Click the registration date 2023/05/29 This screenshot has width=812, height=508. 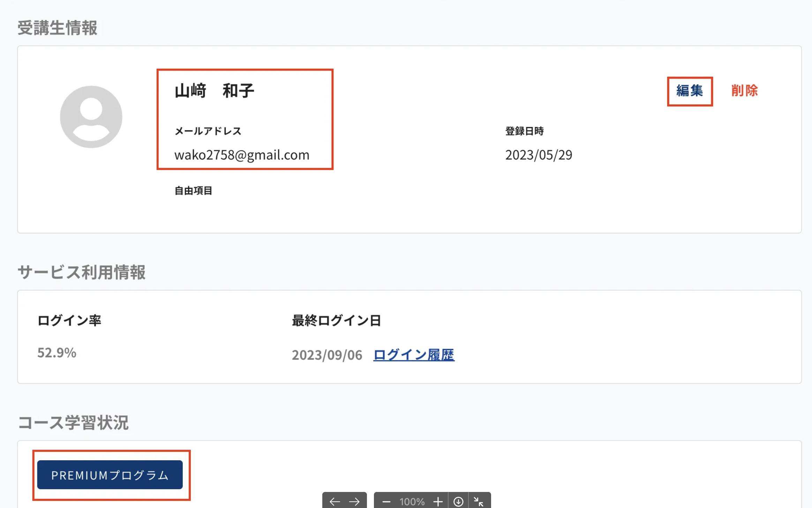539,155
